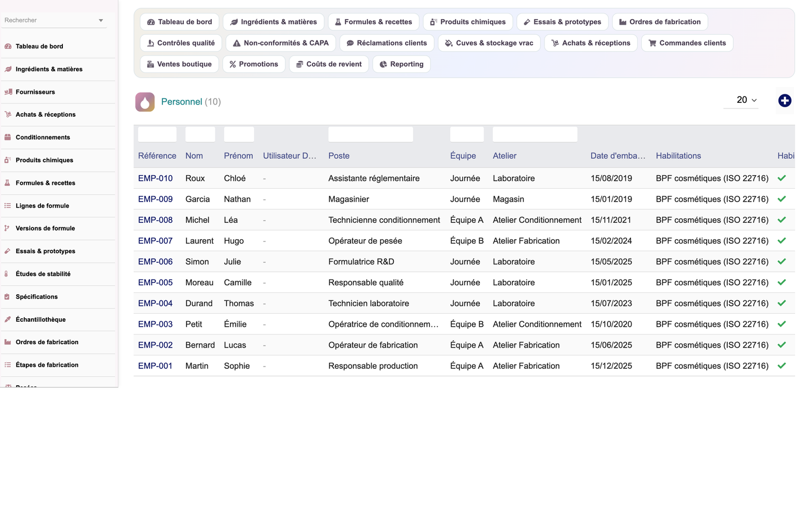This screenshot has width=812, height=507.
Task: Click the Formules & recettes sidebar flask icon
Action: point(8,183)
